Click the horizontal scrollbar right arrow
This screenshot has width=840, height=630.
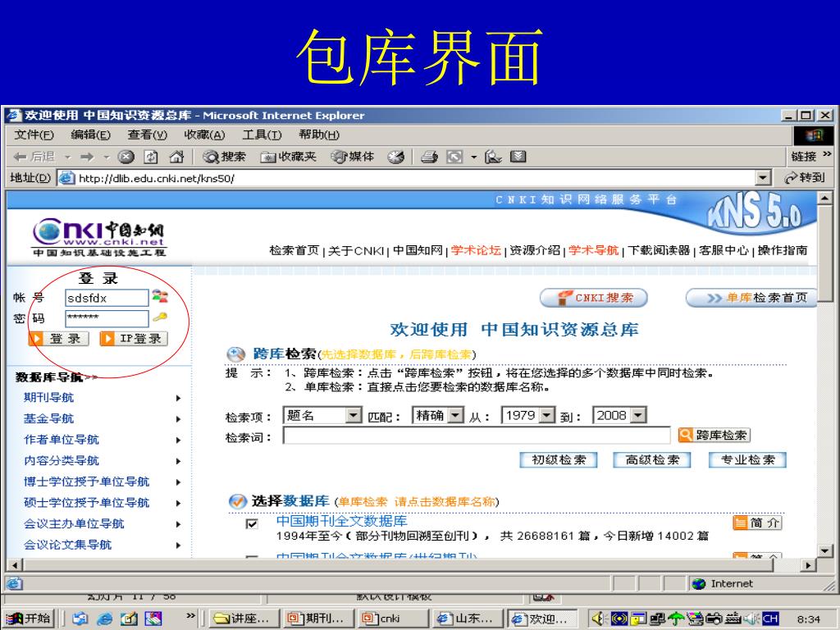coord(808,564)
